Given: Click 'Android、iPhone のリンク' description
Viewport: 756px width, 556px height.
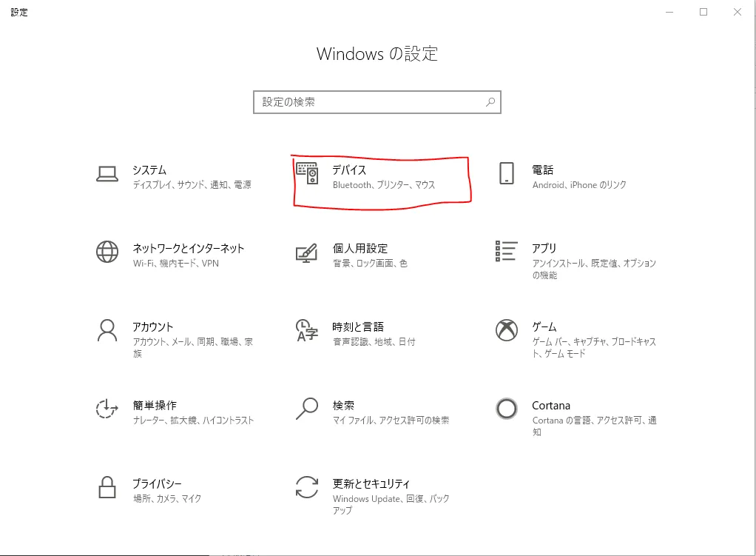Looking at the screenshot, I should [579, 184].
